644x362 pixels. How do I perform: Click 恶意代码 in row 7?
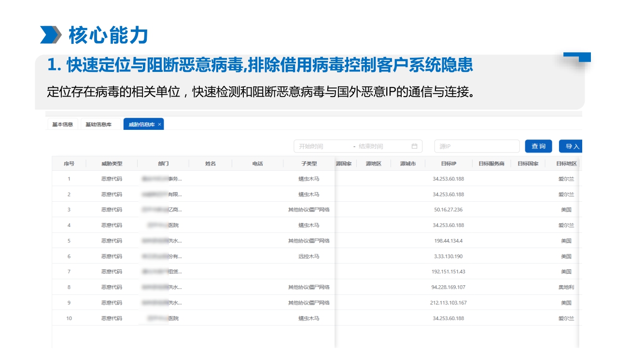[112, 272]
